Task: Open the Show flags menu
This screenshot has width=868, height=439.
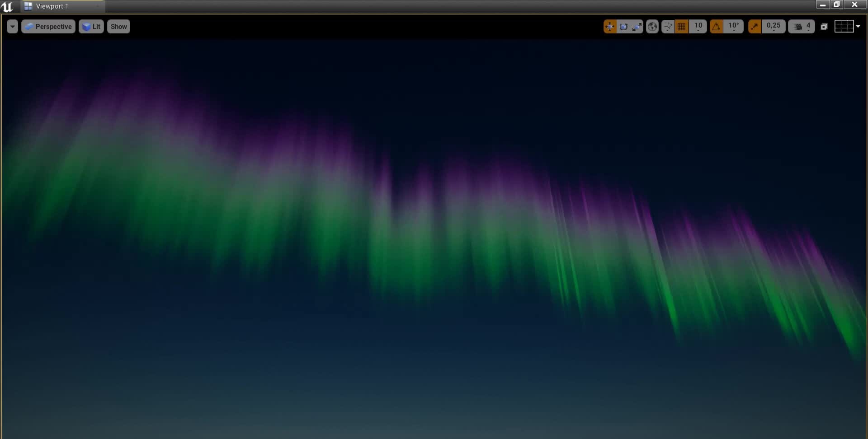Action: [118, 26]
